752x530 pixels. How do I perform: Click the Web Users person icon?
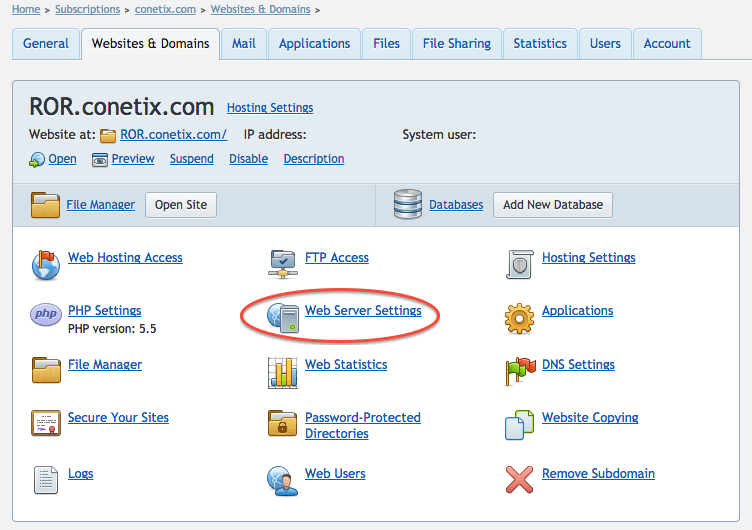[282, 480]
